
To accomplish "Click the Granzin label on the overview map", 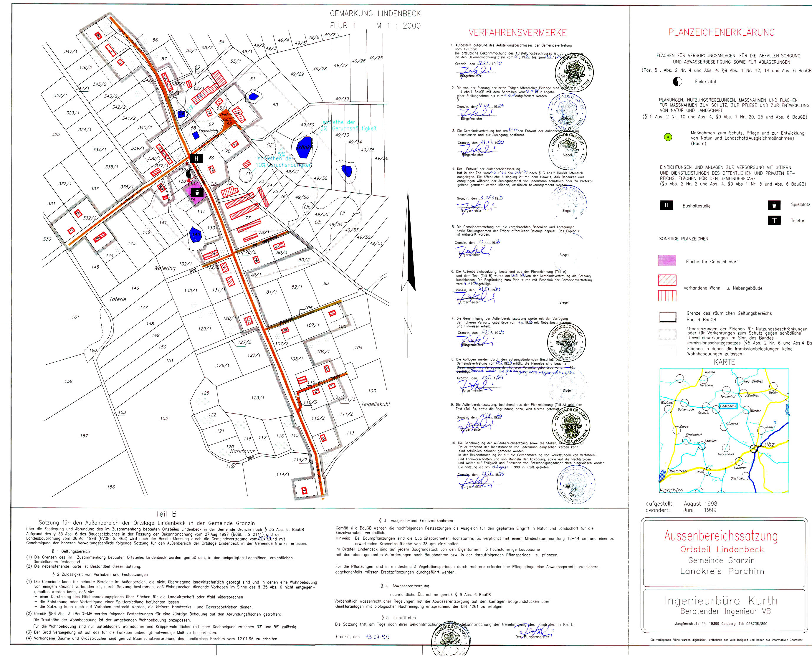I will click(x=704, y=412).
